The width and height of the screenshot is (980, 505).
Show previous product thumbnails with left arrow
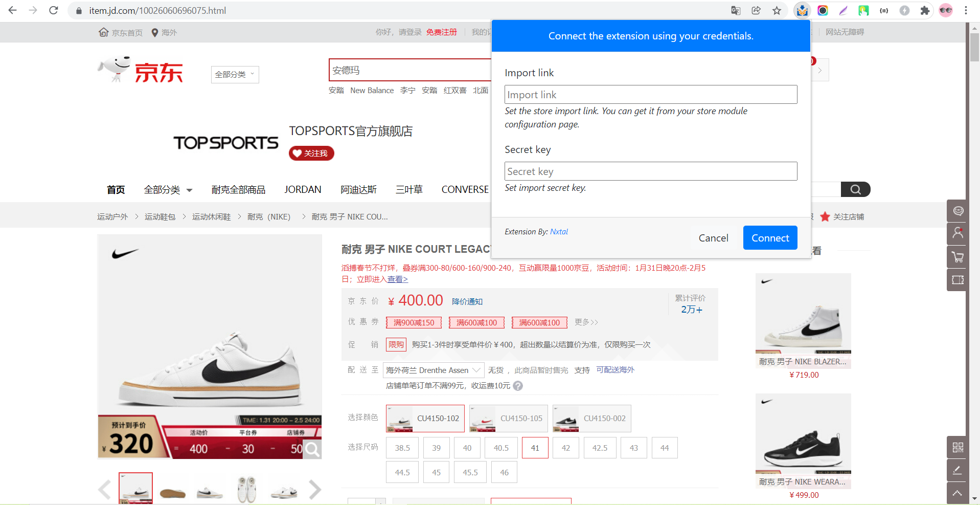pos(104,490)
